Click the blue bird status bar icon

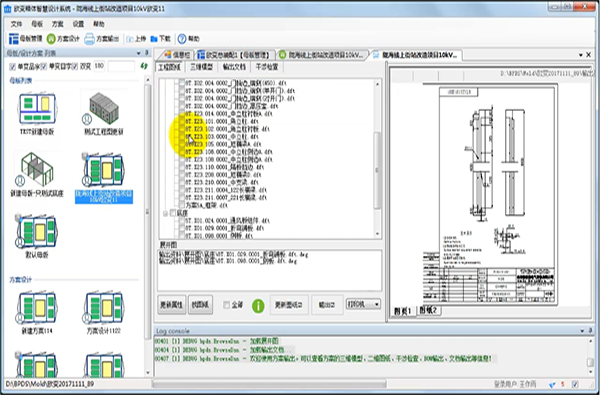(x=552, y=384)
